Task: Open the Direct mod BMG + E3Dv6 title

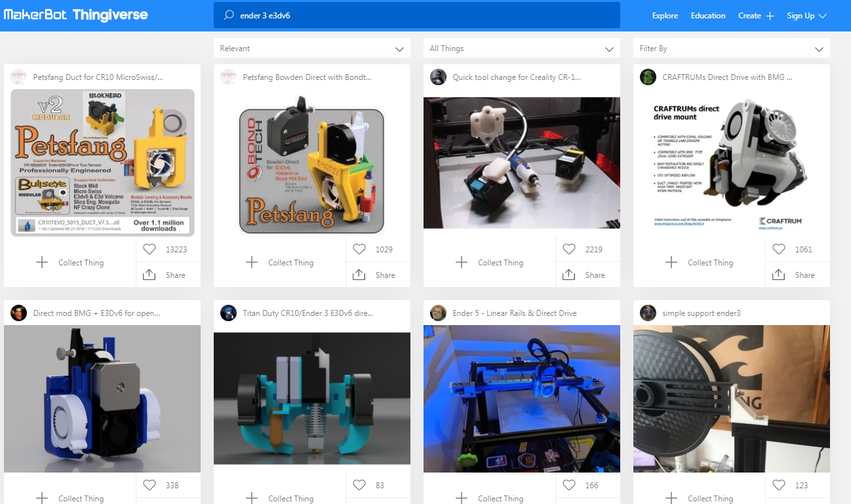Action: pyautogui.click(x=97, y=313)
